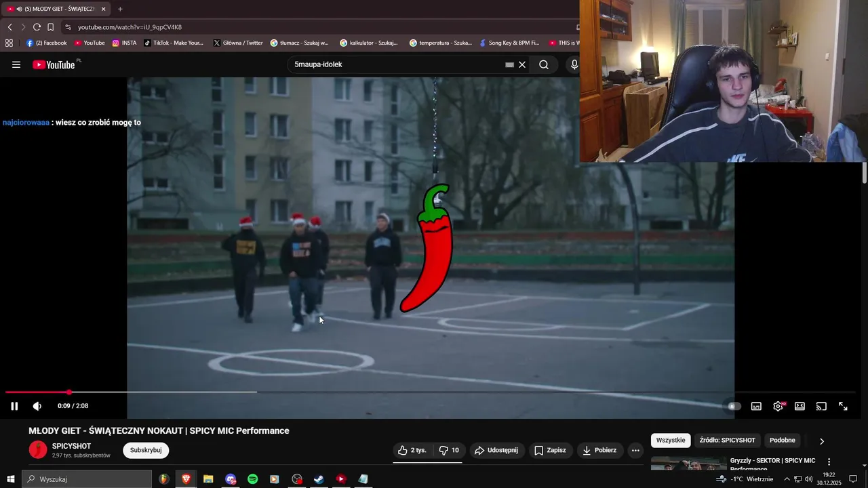Open Spotify from the taskbar
The image size is (868, 488).
[252, 479]
